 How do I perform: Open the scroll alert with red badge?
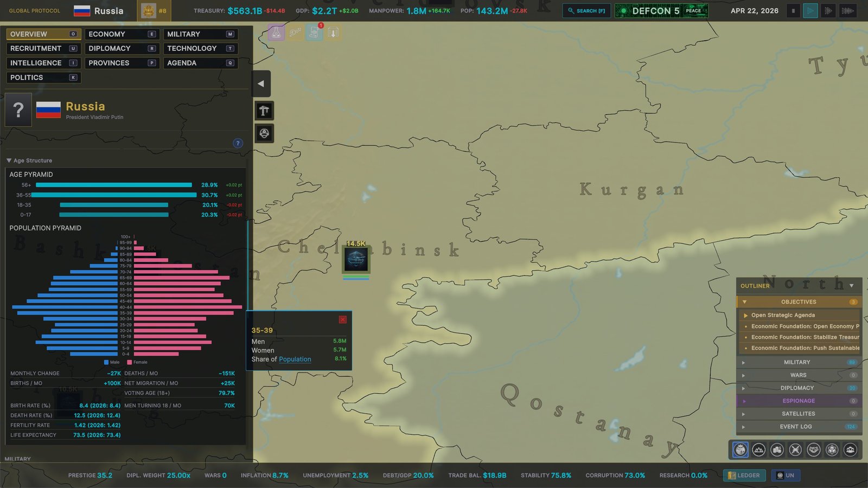point(314,33)
